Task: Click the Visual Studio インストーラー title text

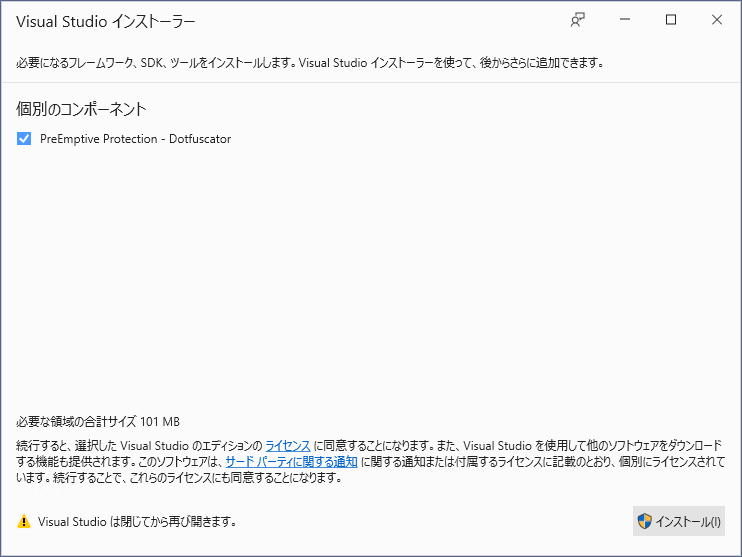Action: pyautogui.click(x=106, y=22)
